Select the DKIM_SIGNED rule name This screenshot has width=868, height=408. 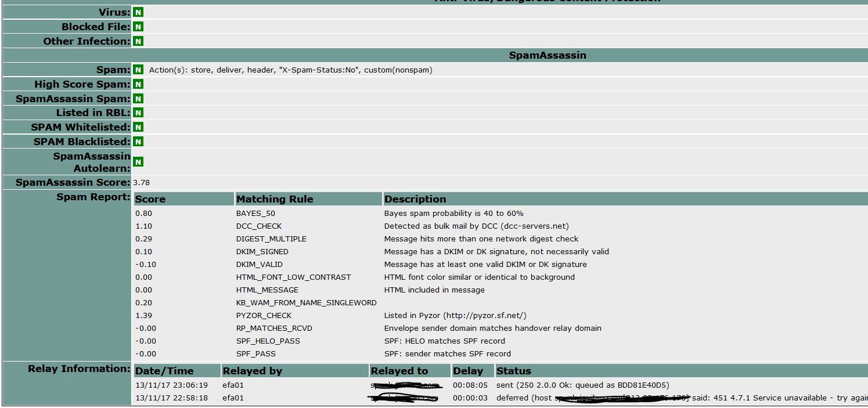click(262, 252)
